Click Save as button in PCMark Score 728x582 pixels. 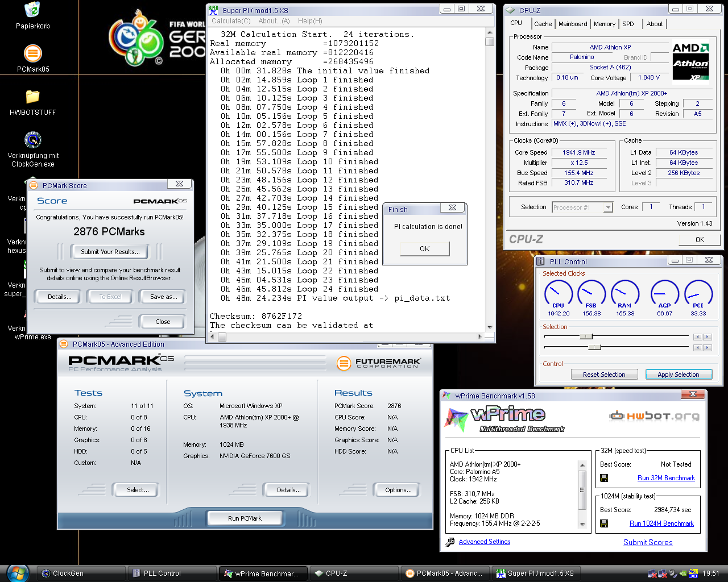tap(163, 297)
